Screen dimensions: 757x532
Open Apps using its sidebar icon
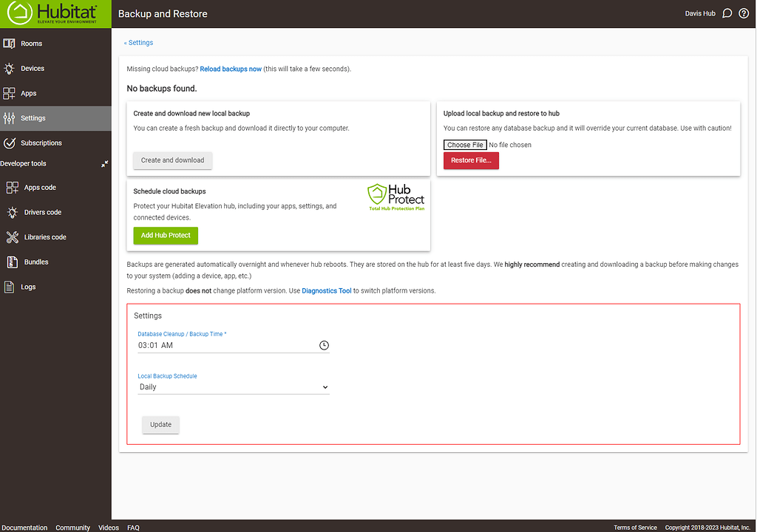click(x=10, y=92)
